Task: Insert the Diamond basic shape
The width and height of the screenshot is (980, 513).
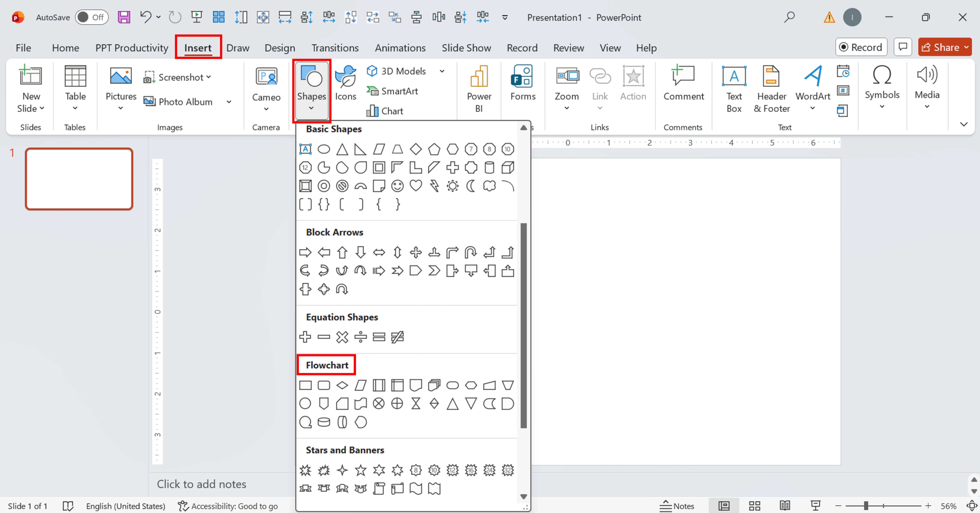Action: click(416, 149)
